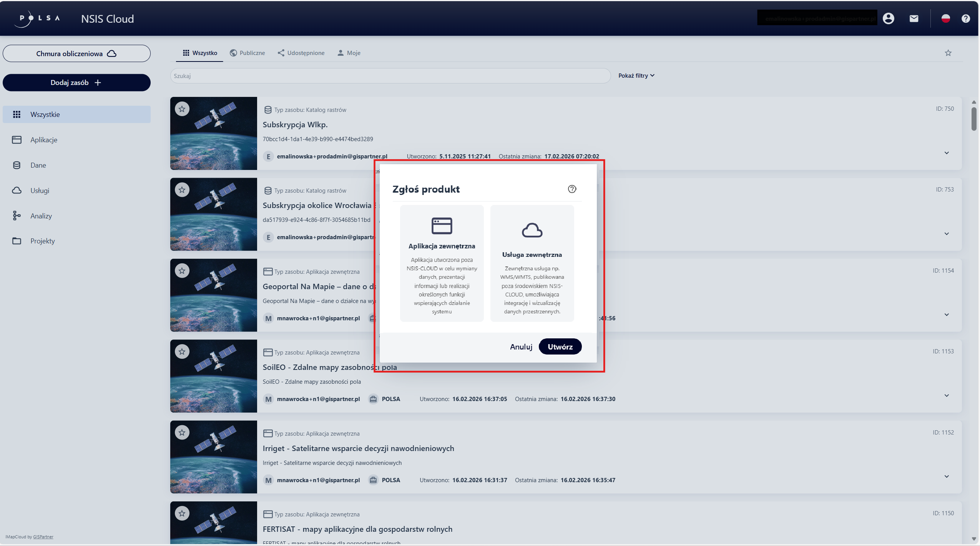
Task: Toggle favorite star on Irriget resource
Action: point(182,433)
